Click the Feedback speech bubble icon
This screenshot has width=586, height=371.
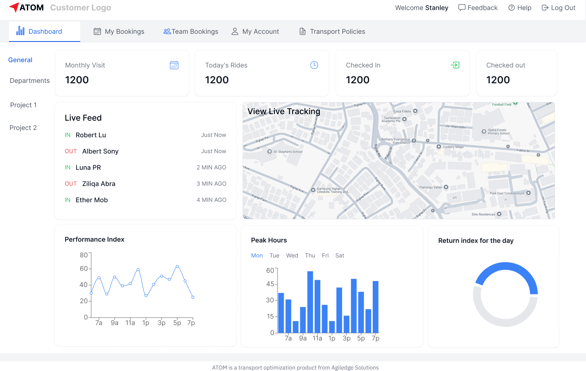pyautogui.click(x=462, y=7)
